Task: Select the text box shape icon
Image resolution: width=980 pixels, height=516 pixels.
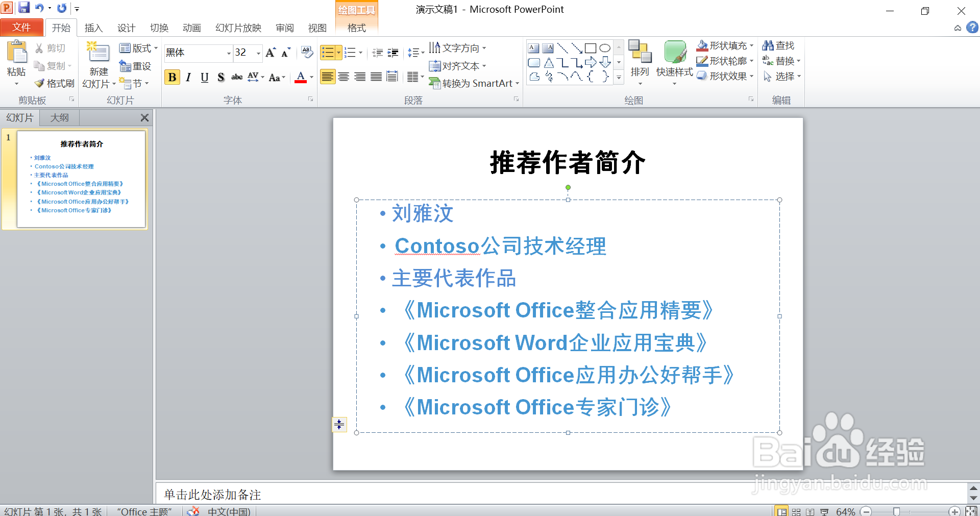Action: pyautogui.click(x=534, y=48)
